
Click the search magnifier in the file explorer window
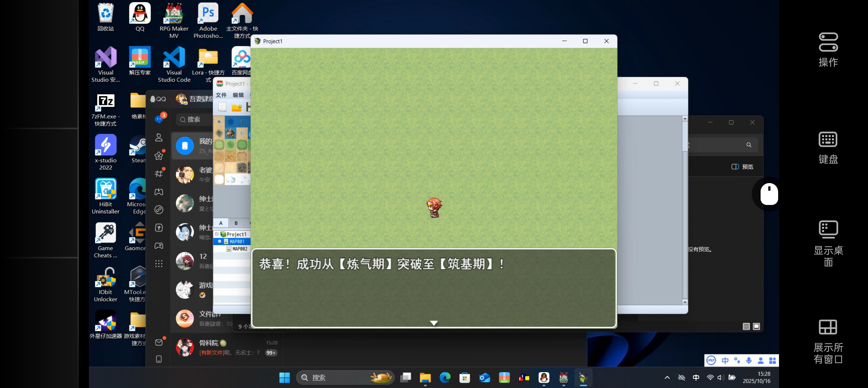[x=749, y=145]
